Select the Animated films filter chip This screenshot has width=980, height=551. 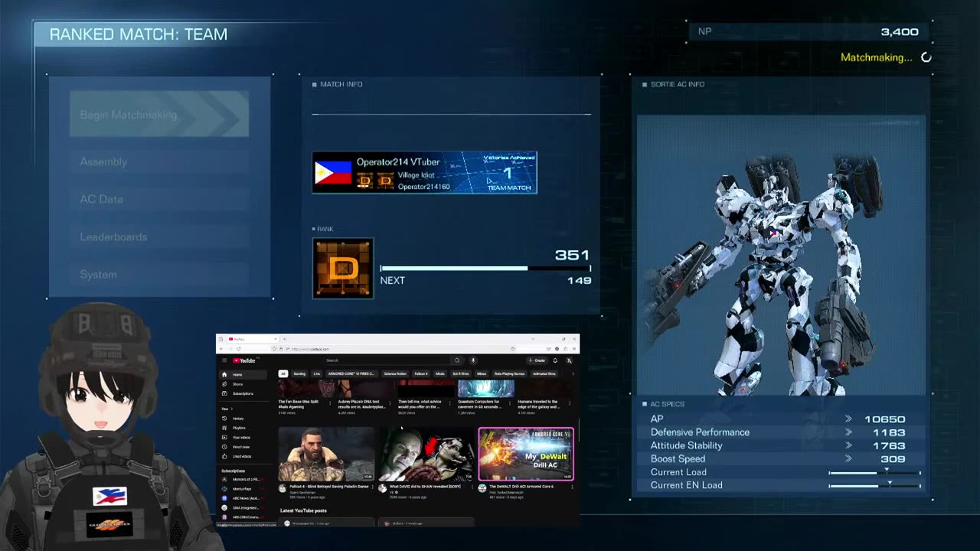click(x=544, y=373)
